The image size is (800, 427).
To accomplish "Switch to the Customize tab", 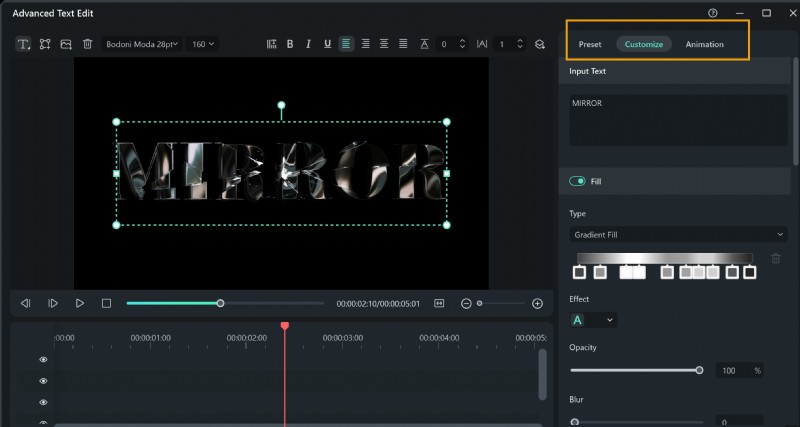I will (x=644, y=44).
